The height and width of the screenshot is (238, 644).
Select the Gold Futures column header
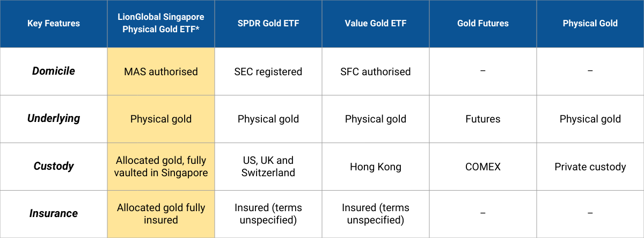click(483, 24)
